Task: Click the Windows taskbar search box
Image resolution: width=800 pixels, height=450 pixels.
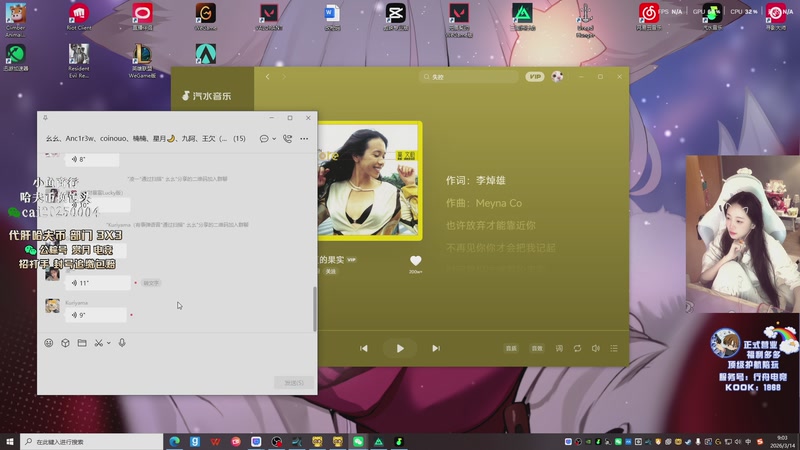Action: tap(92, 442)
